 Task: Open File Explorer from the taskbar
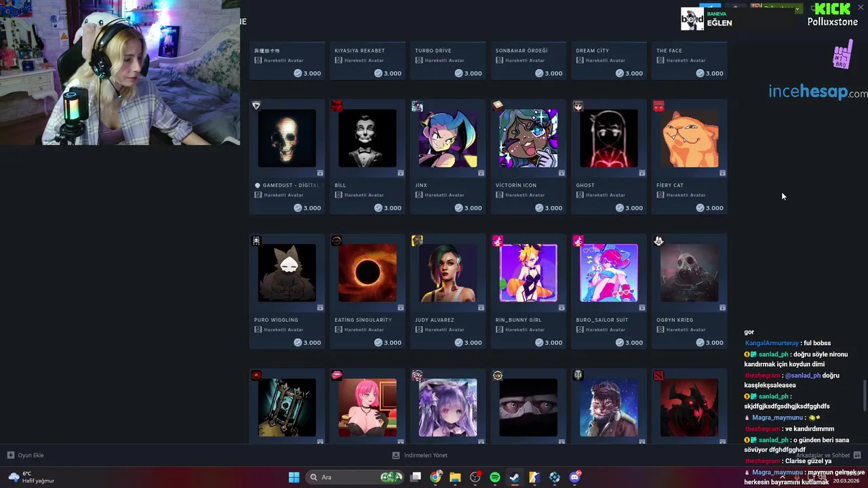tap(455, 477)
